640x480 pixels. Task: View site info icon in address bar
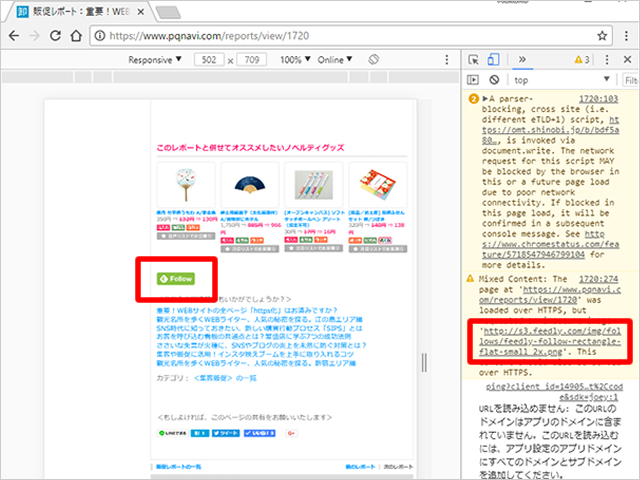100,36
